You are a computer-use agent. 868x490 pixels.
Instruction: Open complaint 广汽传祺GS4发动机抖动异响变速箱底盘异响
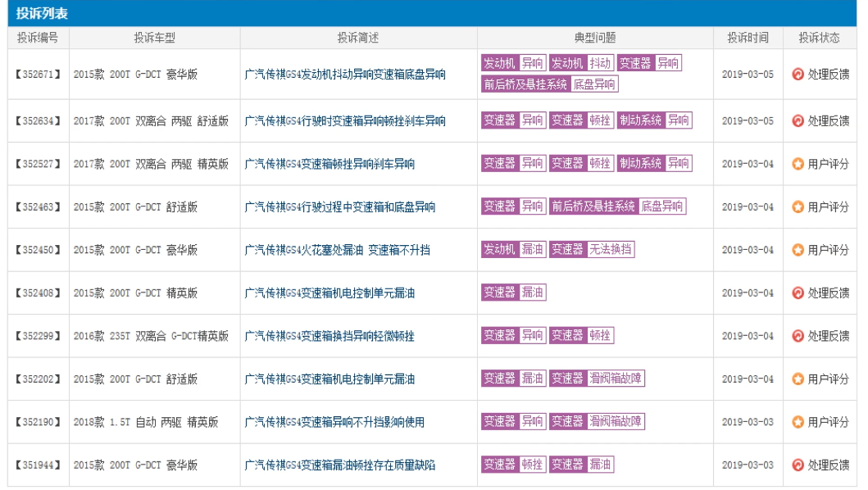pyautogui.click(x=345, y=75)
